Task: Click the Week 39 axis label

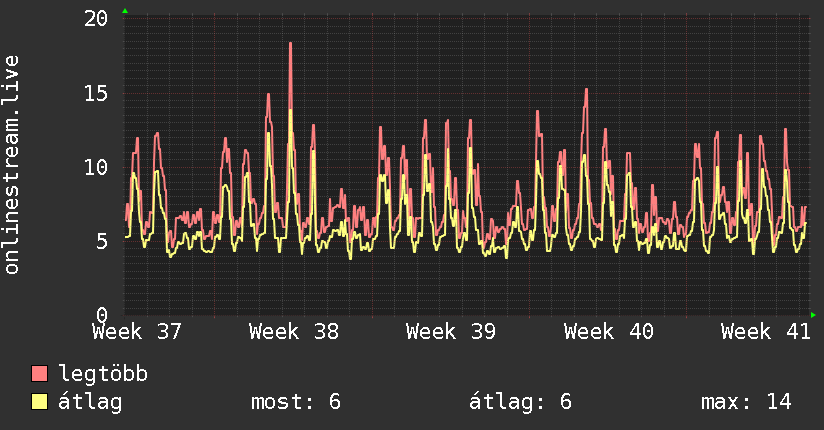Action: [451, 332]
